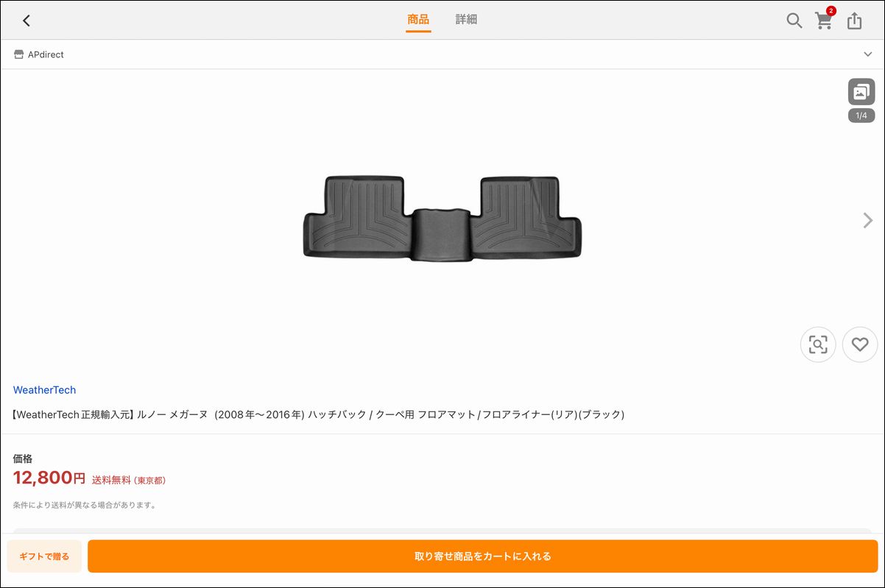Switch to the 商品 tab

(x=418, y=20)
